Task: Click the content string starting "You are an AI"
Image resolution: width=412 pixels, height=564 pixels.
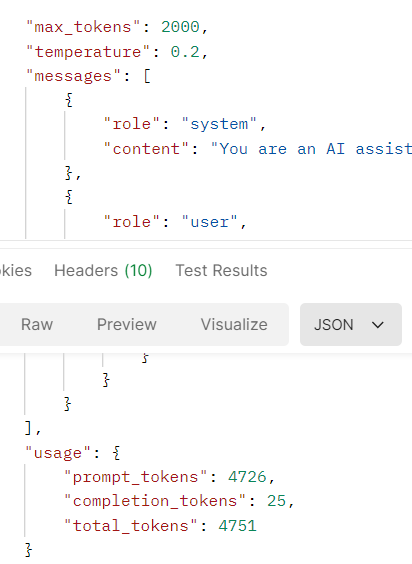Action: (311, 149)
